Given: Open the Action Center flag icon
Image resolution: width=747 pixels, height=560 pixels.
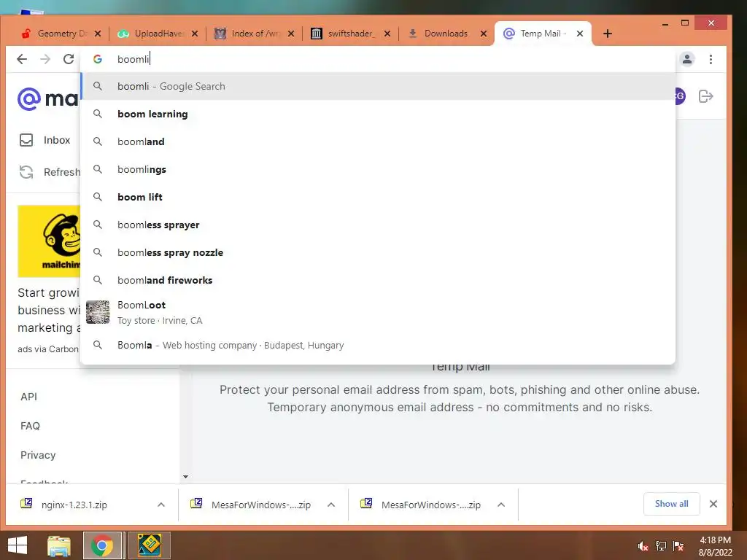Looking at the screenshot, I should [x=678, y=545].
